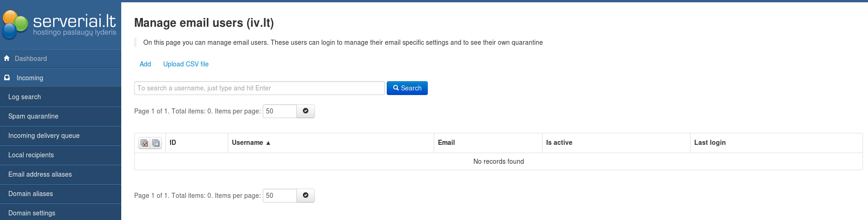Click the Incoming inbox icon

tap(7, 78)
